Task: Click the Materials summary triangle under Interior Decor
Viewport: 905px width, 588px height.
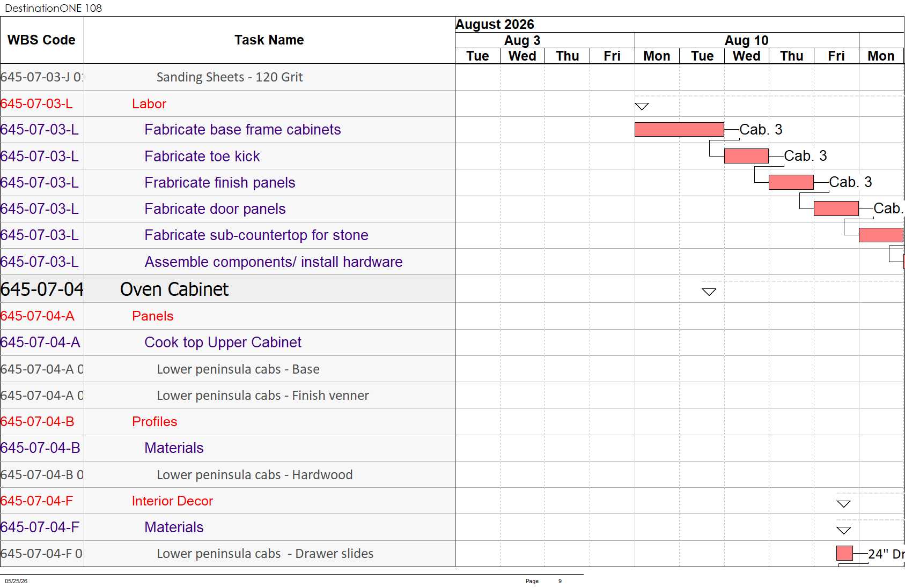Action: (x=843, y=530)
